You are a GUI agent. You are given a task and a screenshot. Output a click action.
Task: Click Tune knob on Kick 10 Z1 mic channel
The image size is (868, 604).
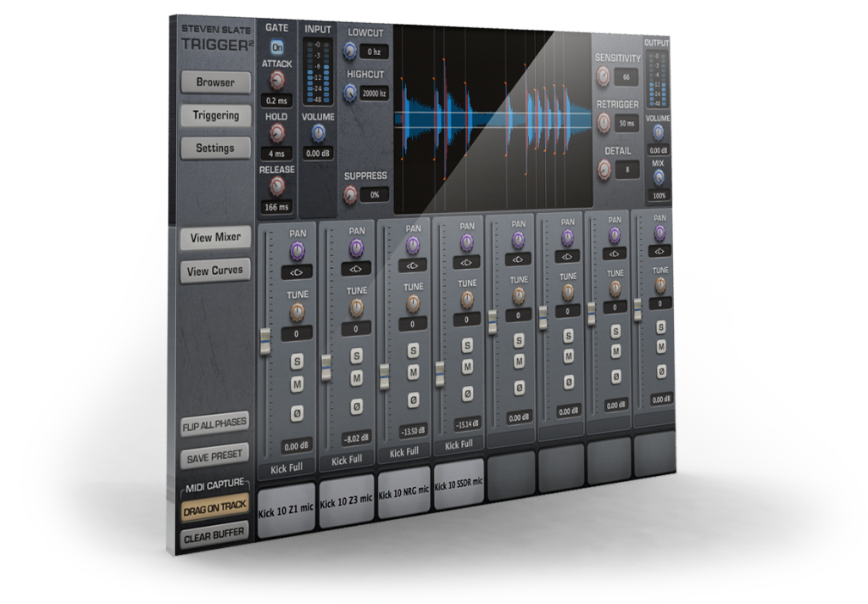[x=298, y=313]
